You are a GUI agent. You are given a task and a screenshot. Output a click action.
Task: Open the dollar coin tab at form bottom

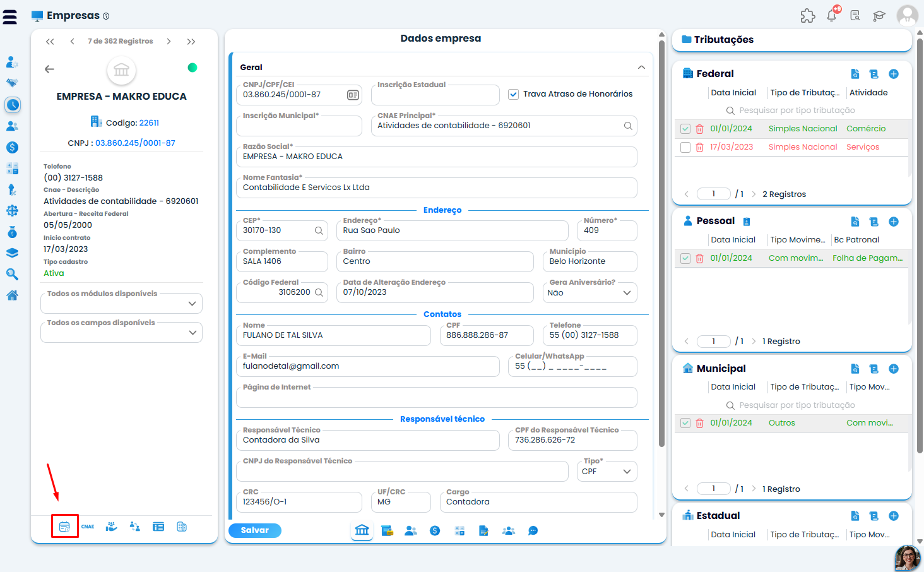[435, 531]
